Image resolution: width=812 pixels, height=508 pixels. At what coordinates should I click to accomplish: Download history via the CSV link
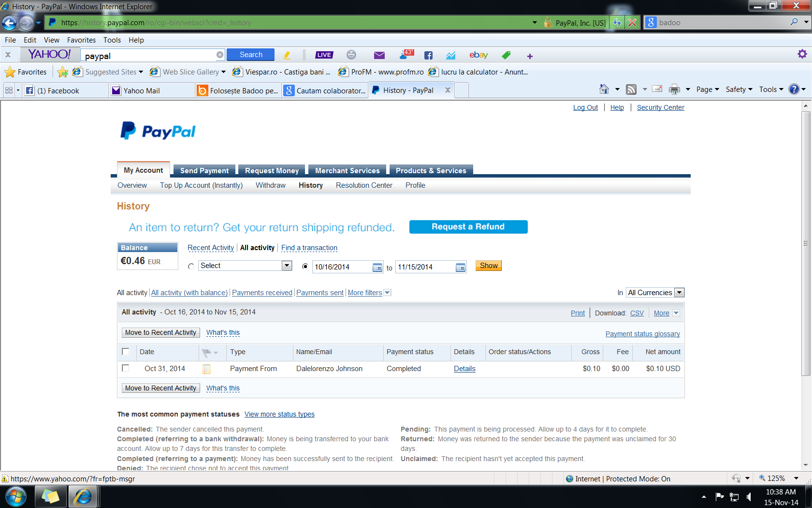(x=637, y=313)
